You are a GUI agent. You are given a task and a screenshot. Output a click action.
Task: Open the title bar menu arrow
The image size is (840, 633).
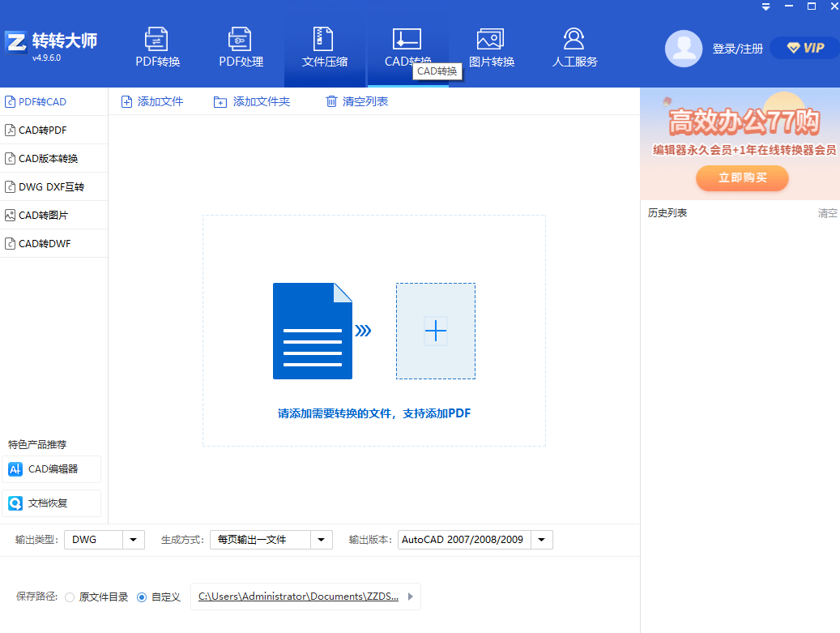pos(766,7)
